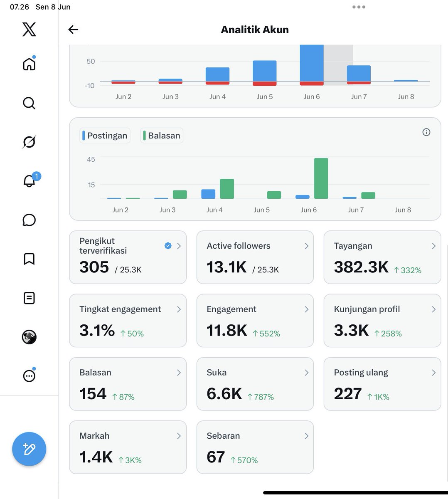Expand Suka card chevron
The image size is (448, 499).
click(306, 373)
